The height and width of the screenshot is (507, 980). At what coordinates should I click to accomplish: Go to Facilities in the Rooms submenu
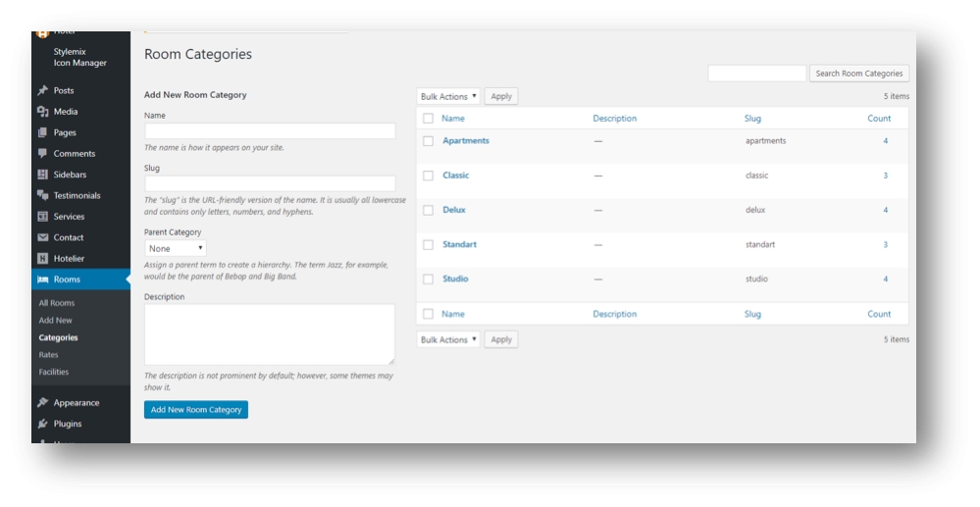pyautogui.click(x=54, y=373)
